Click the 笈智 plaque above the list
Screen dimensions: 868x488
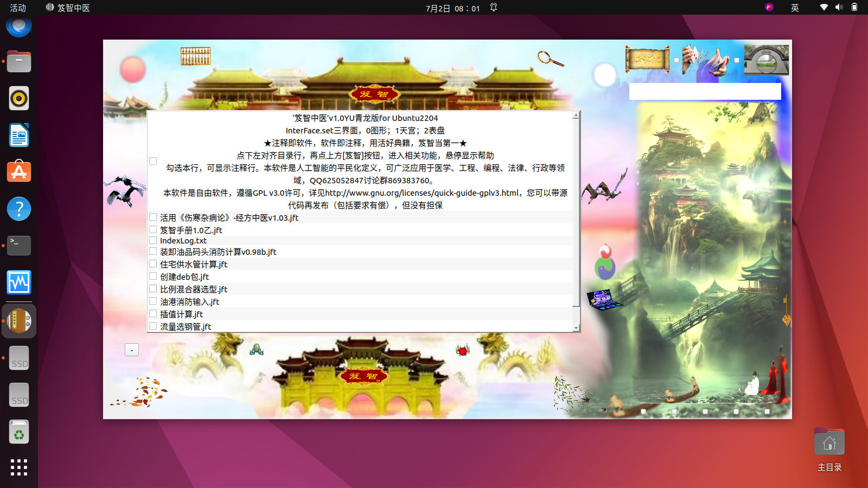click(374, 94)
